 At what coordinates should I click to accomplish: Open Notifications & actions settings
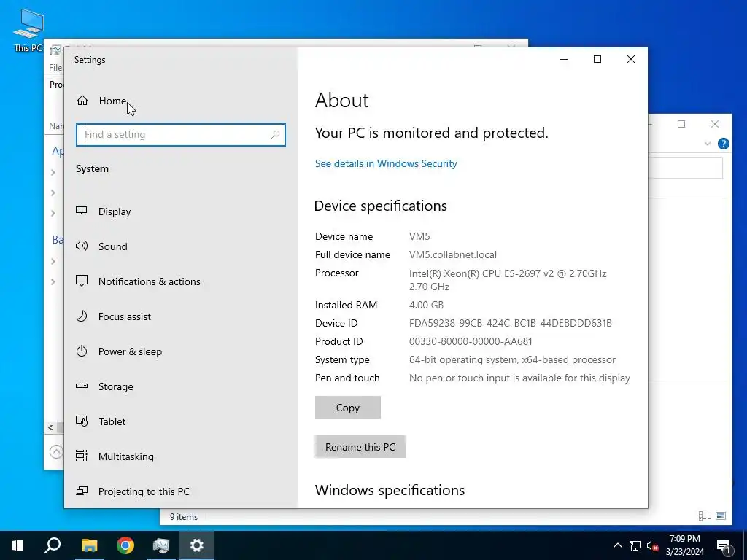point(138,281)
